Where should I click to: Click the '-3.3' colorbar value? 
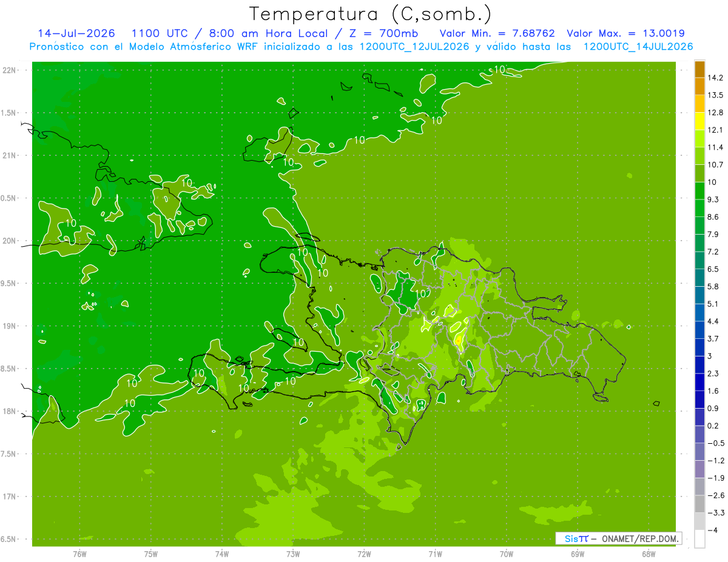click(x=715, y=513)
